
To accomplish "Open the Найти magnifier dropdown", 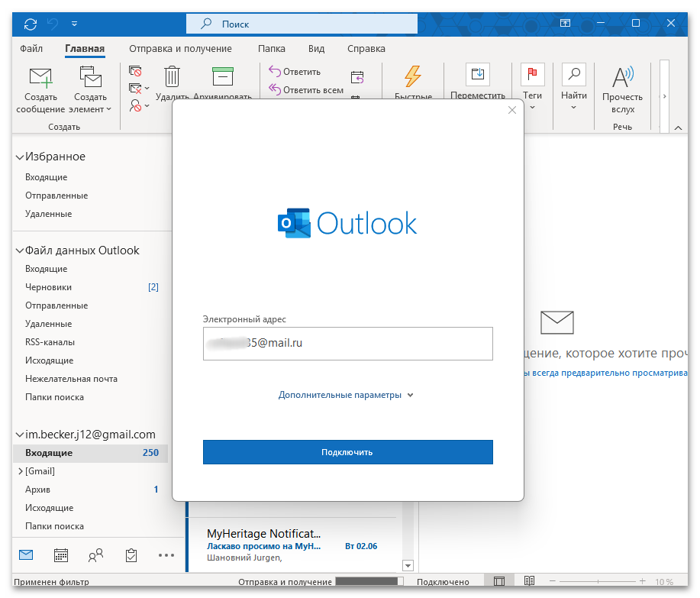I will click(573, 88).
